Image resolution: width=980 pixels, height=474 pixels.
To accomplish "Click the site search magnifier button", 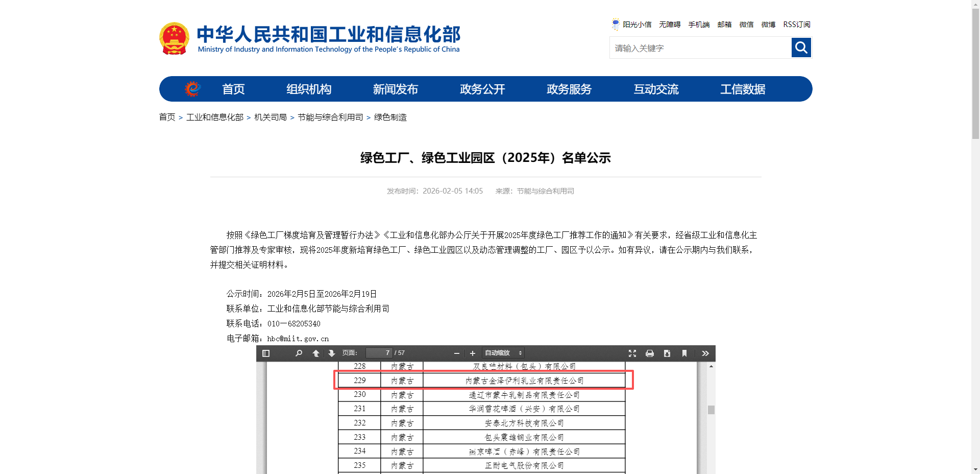I will coord(801,48).
